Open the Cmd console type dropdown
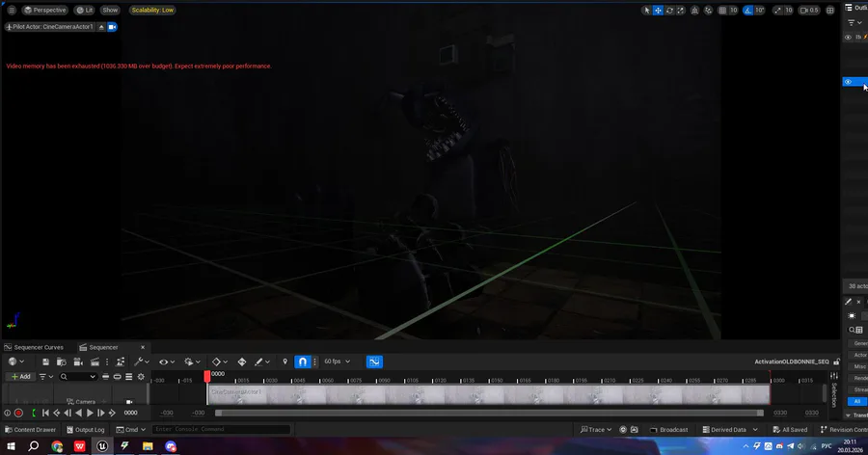Screen dimensions: 868x455 point(130,430)
